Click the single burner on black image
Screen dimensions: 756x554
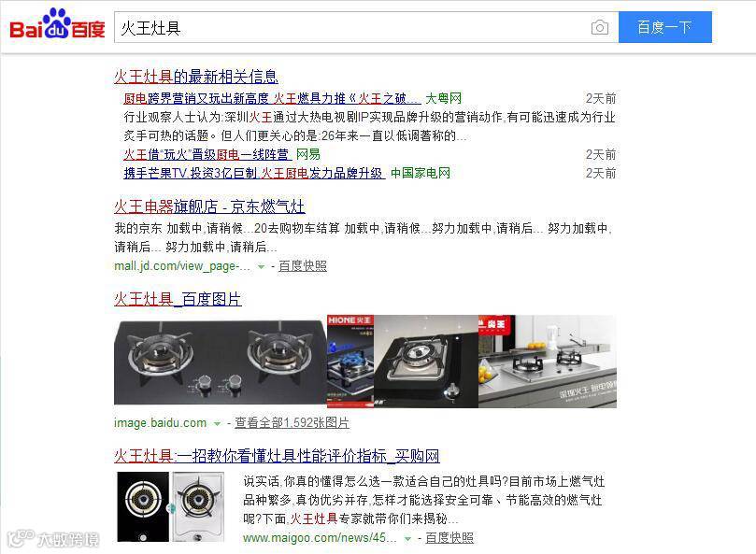coord(426,362)
